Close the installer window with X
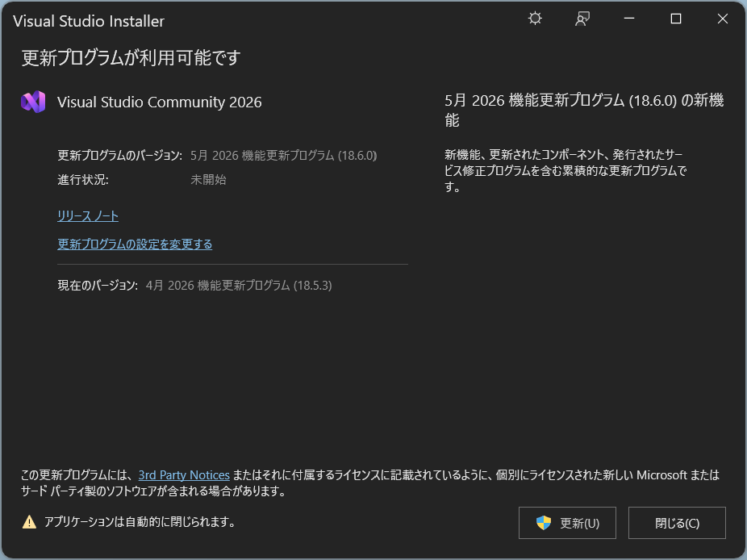 (x=722, y=19)
